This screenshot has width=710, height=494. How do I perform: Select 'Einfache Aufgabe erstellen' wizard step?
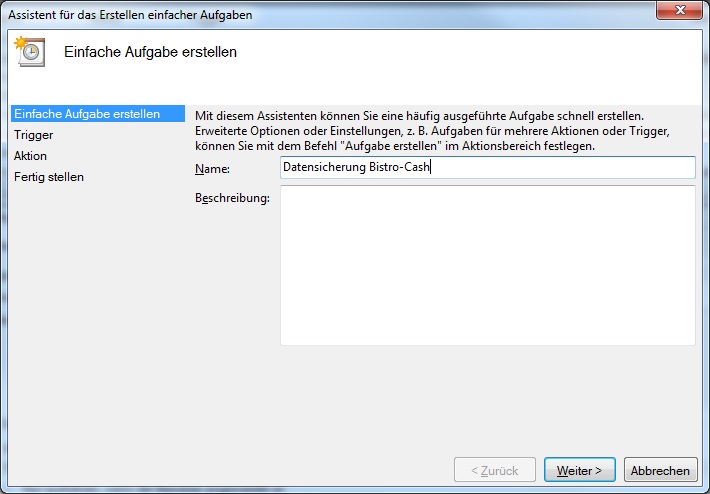point(98,114)
